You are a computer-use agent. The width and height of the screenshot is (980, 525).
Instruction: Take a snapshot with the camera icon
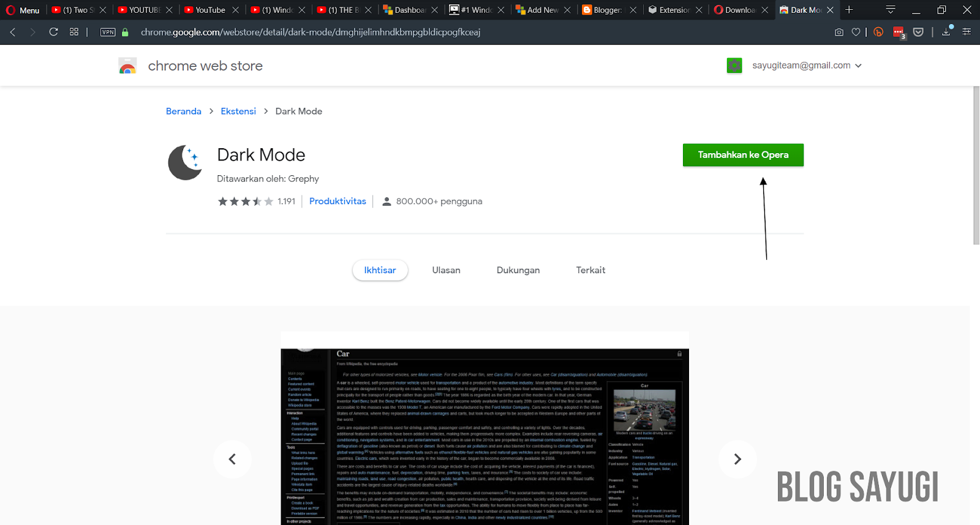(839, 32)
